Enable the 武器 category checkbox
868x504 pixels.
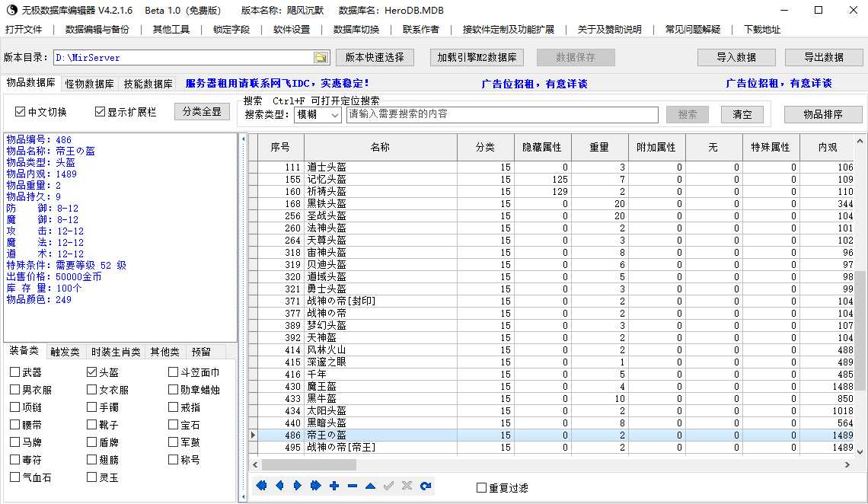pyautogui.click(x=15, y=372)
